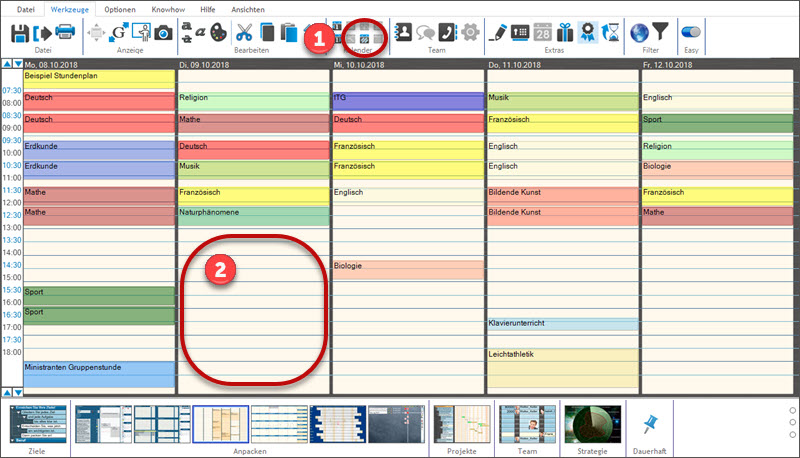This screenshot has width=800, height=458.
Task: Select the scissors cut icon
Action: (x=244, y=33)
